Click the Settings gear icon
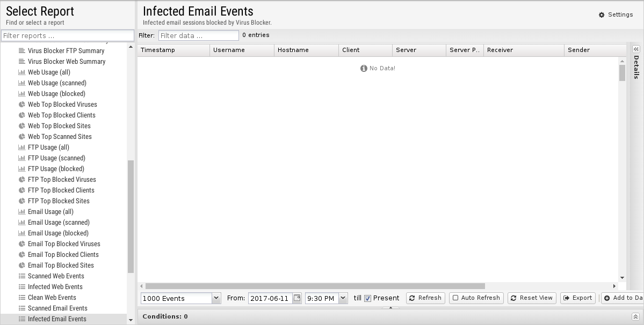Screen dimensions: 644x325 [602, 15]
